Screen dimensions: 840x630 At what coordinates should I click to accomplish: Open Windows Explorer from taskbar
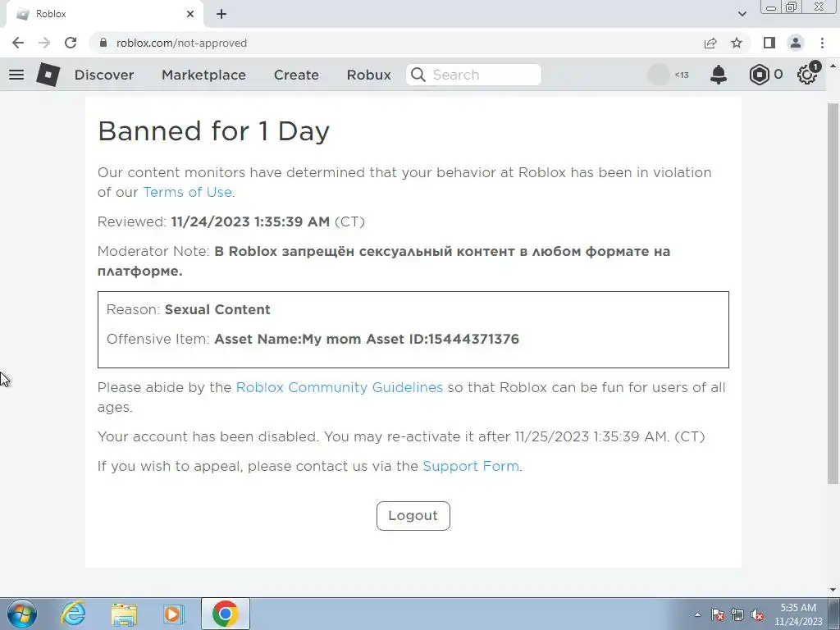pos(124,614)
